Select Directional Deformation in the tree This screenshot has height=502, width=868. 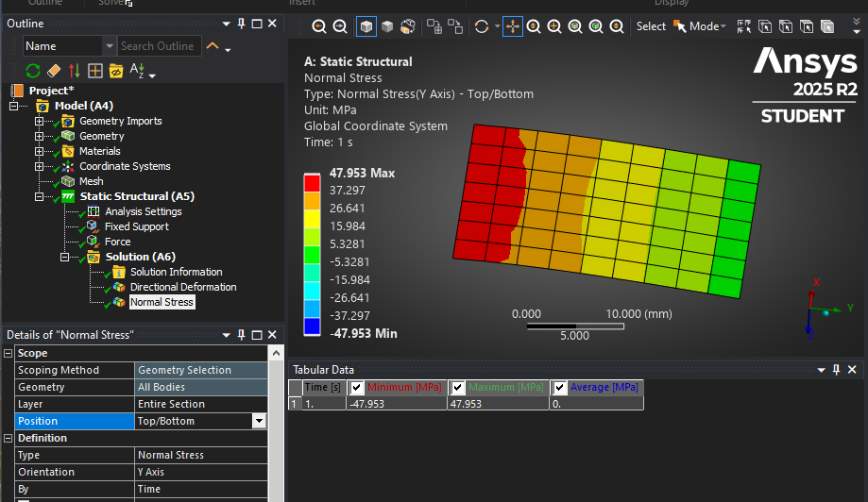[183, 287]
